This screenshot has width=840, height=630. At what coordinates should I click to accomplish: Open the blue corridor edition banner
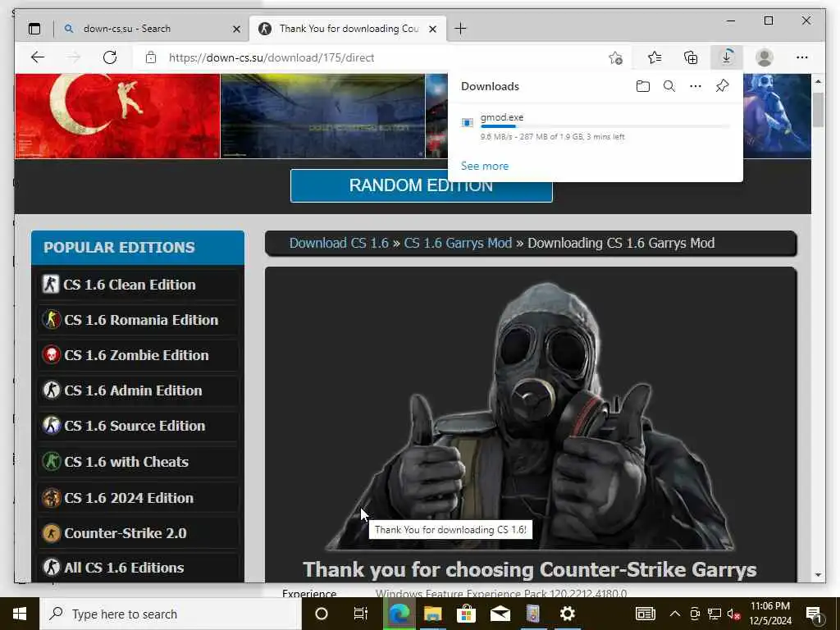pyautogui.click(x=323, y=116)
